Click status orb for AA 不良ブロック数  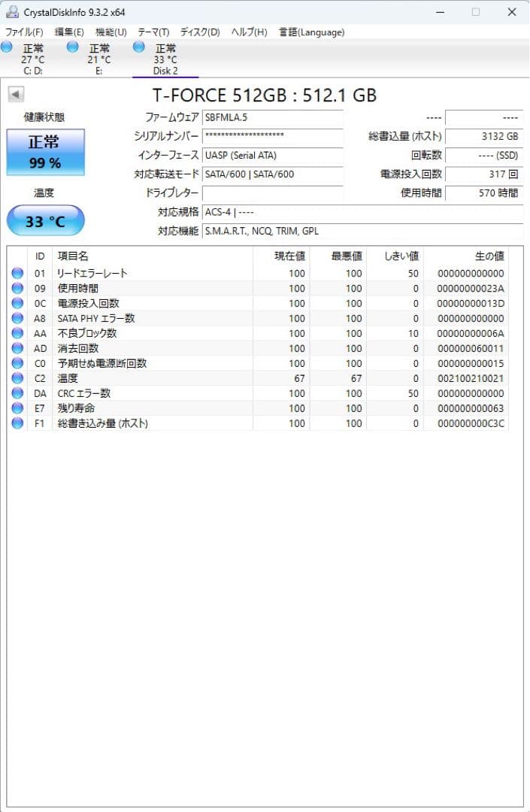coord(17,333)
